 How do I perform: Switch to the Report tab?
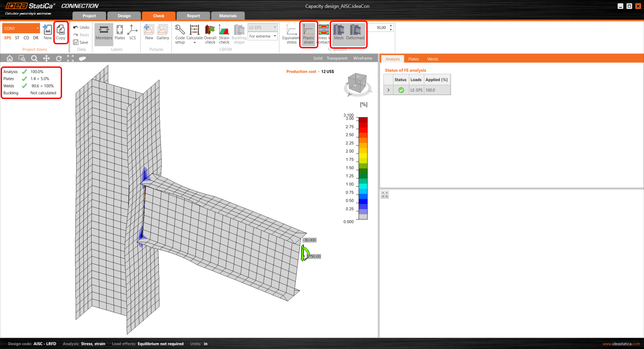[x=193, y=16]
